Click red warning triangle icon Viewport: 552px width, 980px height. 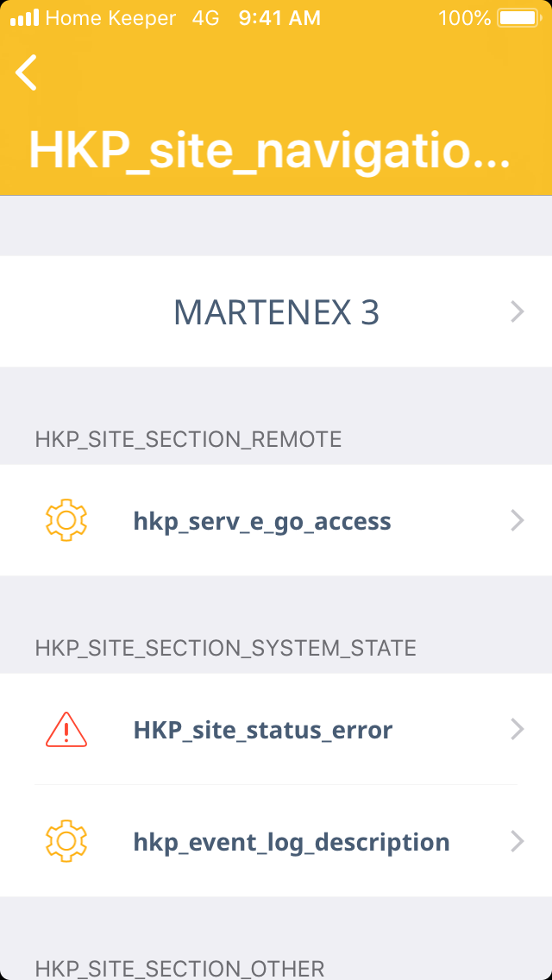(66, 730)
